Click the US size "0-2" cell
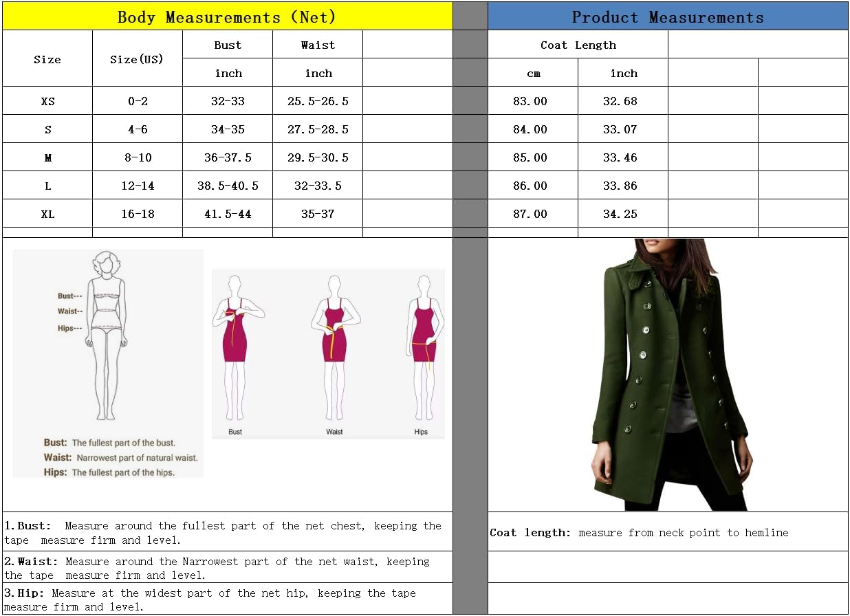This screenshot has width=850, height=616. click(x=138, y=101)
